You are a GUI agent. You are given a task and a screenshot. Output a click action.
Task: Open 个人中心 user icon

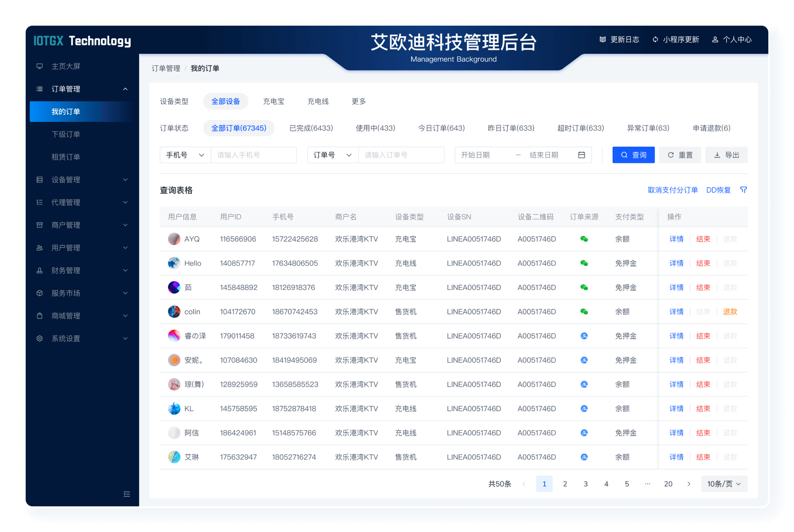715,39
